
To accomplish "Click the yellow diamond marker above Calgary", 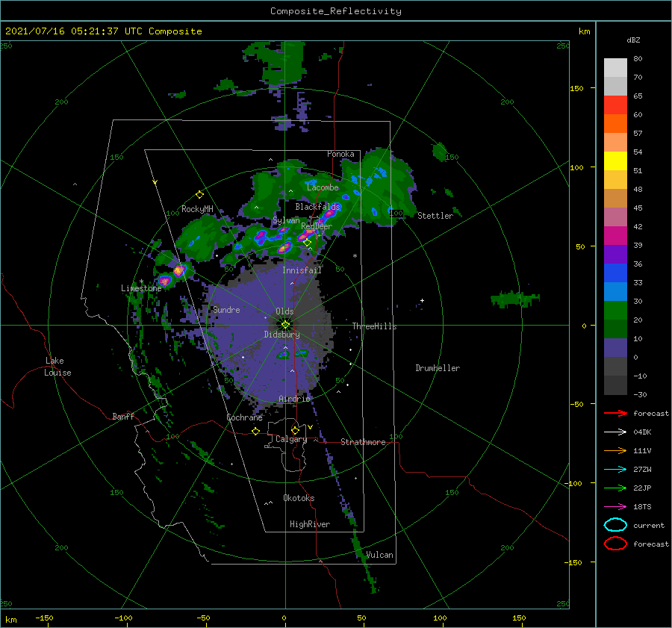I will tap(295, 430).
